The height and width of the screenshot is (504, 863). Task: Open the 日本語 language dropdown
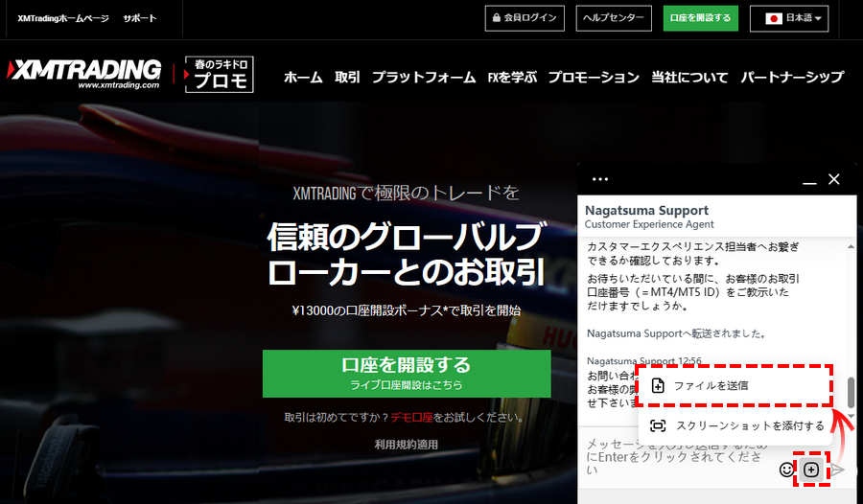(789, 18)
